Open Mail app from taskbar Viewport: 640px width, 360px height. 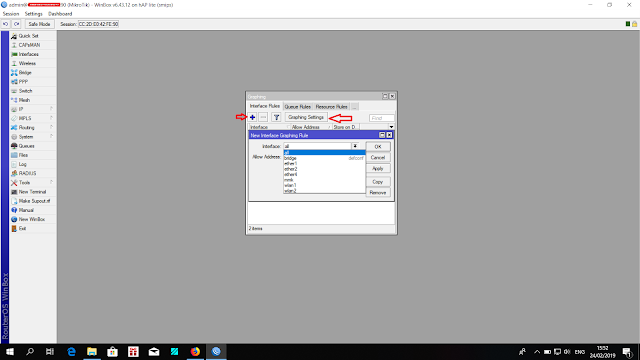[x=154, y=352]
